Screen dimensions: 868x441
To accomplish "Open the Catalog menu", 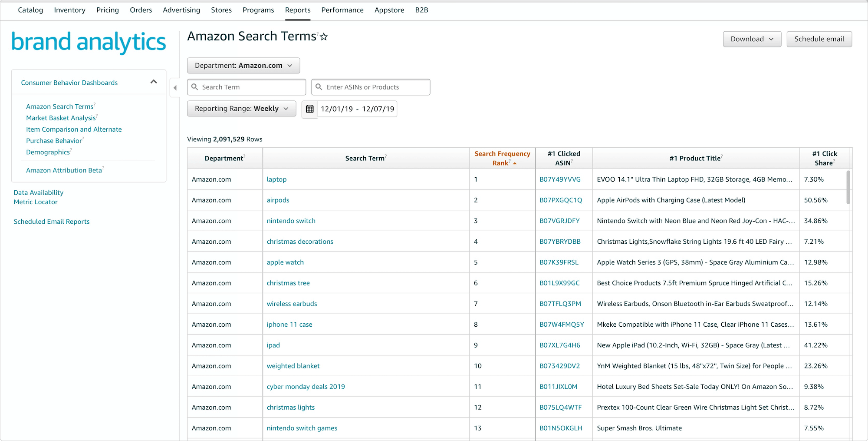I will click(x=30, y=10).
